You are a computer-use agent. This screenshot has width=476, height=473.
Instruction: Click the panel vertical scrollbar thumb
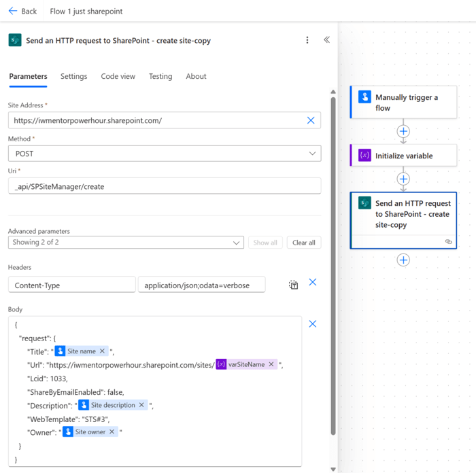(x=333, y=266)
